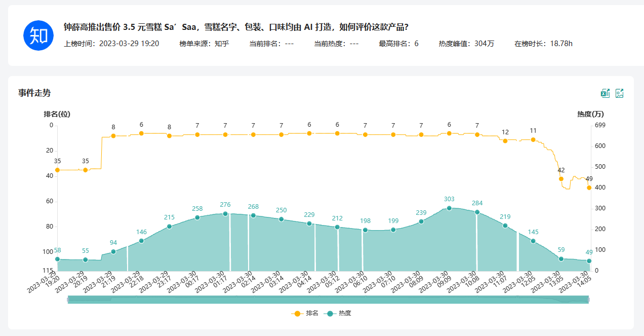
Task: Click the right handle of zoom slider
Action: [x=589, y=300]
